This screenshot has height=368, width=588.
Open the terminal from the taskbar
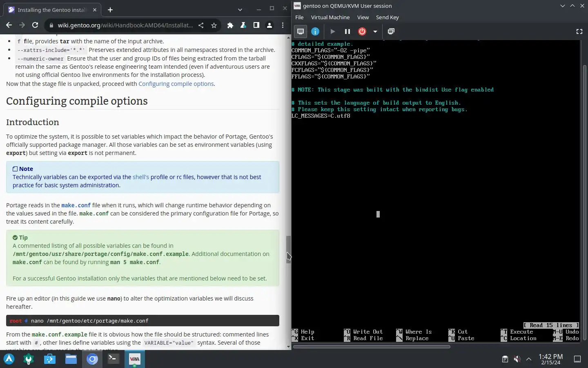(114, 359)
